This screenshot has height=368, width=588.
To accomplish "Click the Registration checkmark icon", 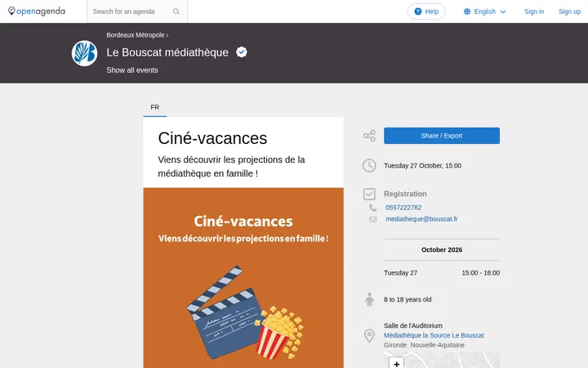I will click(x=369, y=194).
